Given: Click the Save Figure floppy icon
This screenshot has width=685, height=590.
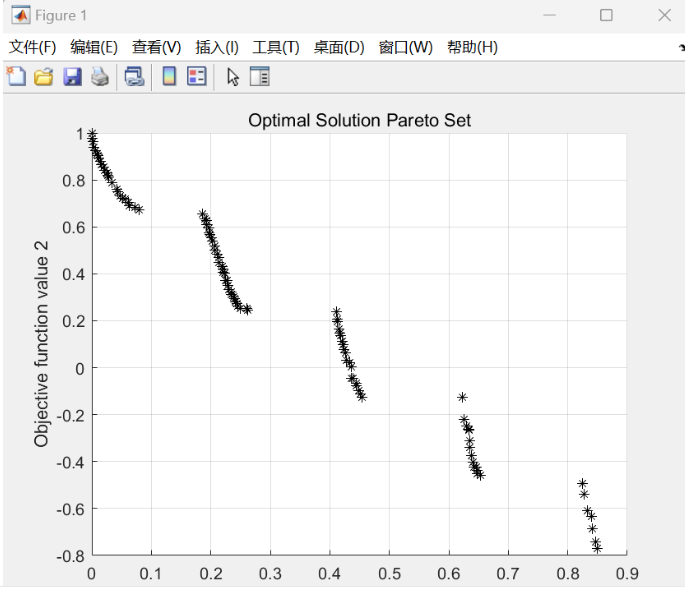Looking at the screenshot, I should 72,77.
